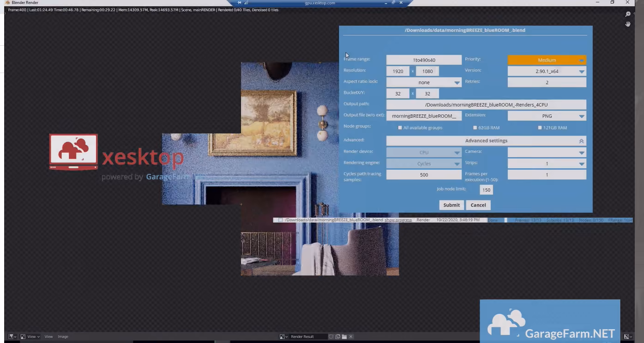
Task: Click the image browse icon beside Render Result
Action: (x=284, y=337)
